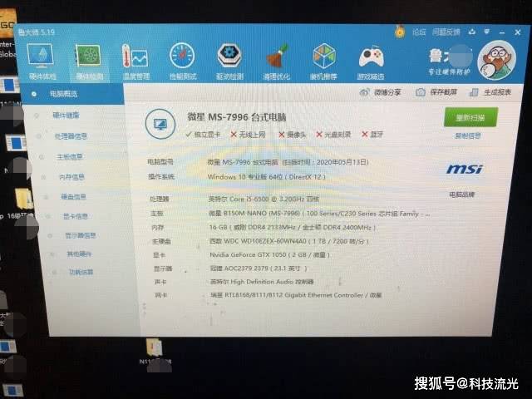Click the green 重新扫描 rescan button
Image resolution: width=532 pixels, height=399 pixels.
click(x=470, y=117)
